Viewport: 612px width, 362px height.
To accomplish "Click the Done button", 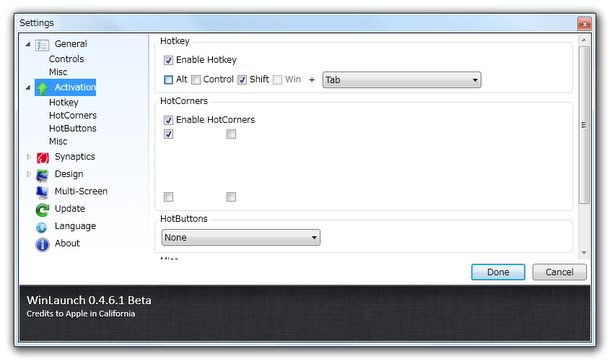I will 498,272.
